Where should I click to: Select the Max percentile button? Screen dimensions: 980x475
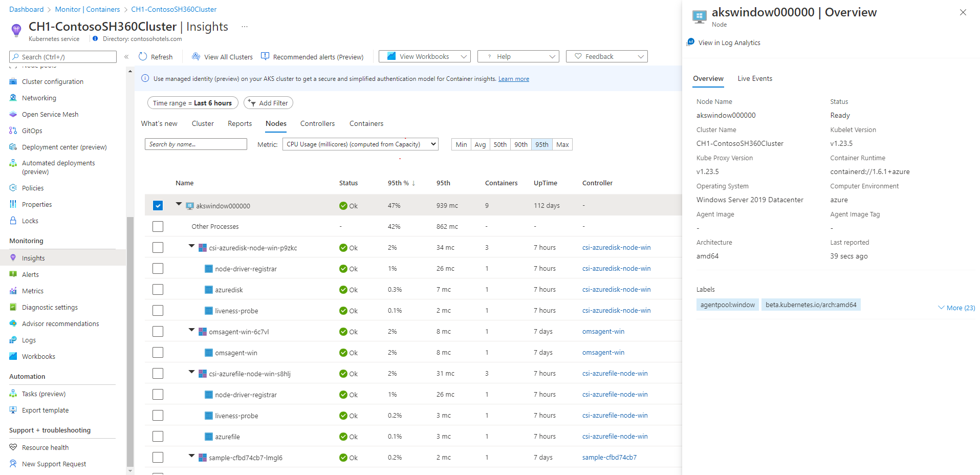tap(562, 145)
